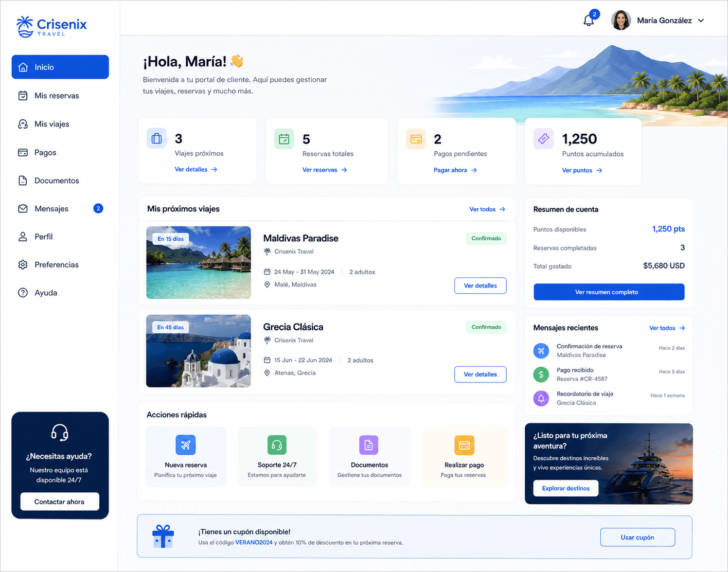
Task: Open the Maldivas Paradise trip photo
Action: (199, 262)
